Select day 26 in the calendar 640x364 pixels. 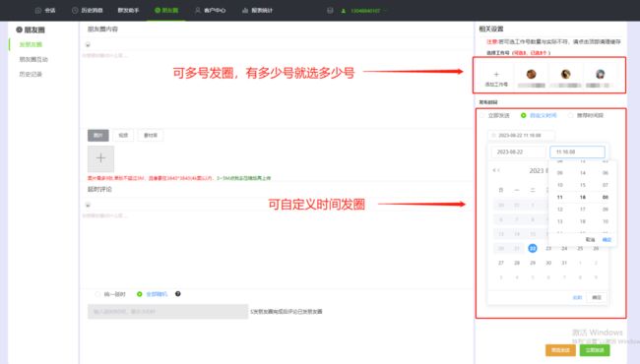[x=596, y=248]
